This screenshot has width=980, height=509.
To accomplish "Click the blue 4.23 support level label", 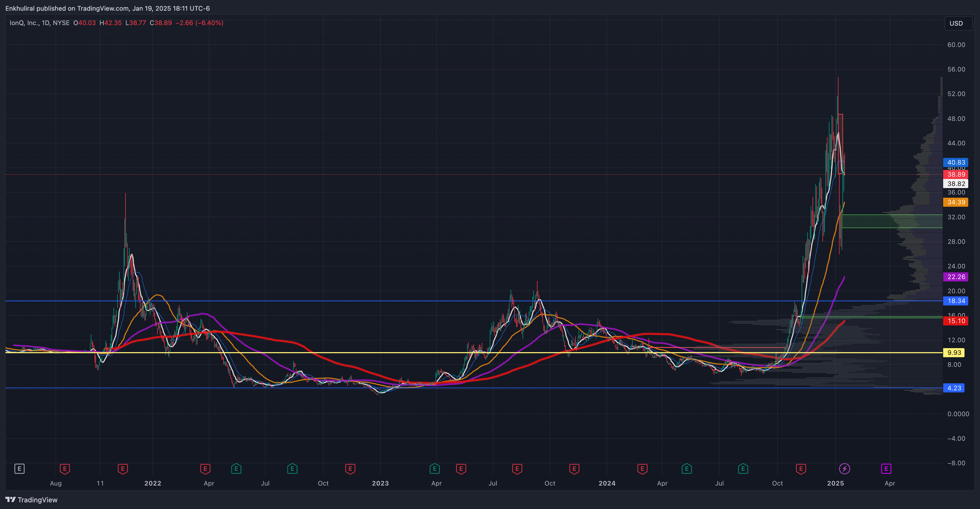I will click(954, 388).
